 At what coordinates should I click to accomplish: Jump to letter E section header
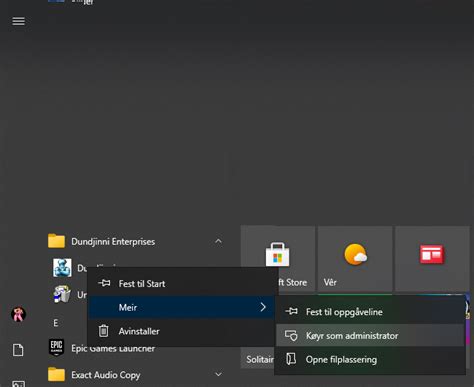(56, 323)
